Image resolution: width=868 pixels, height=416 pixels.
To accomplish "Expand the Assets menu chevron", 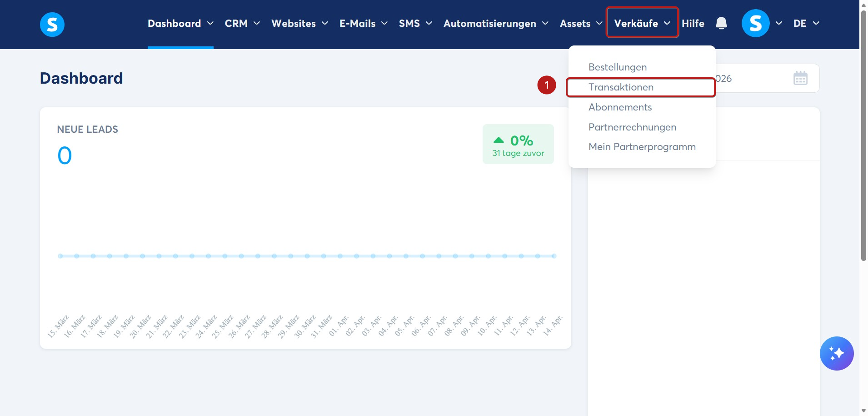I will coord(599,23).
